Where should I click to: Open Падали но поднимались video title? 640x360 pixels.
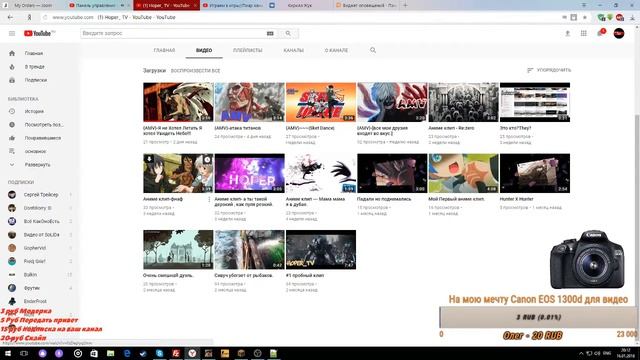[x=384, y=199]
